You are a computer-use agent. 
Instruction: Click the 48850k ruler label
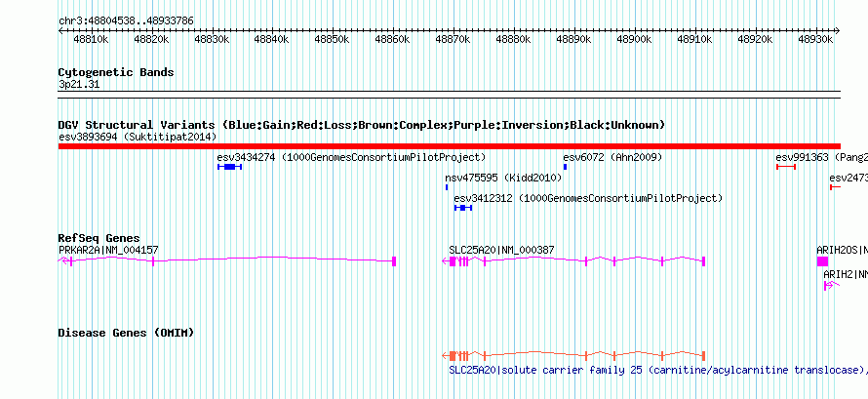(333, 40)
